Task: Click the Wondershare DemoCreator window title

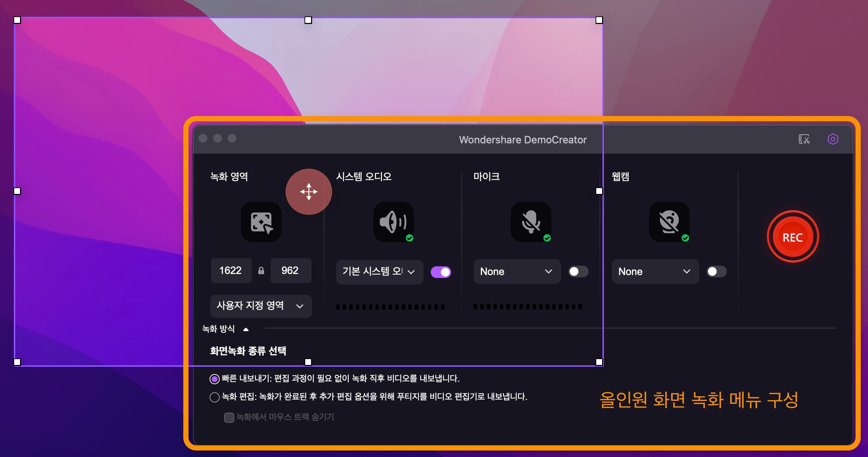Action: tap(523, 140)
